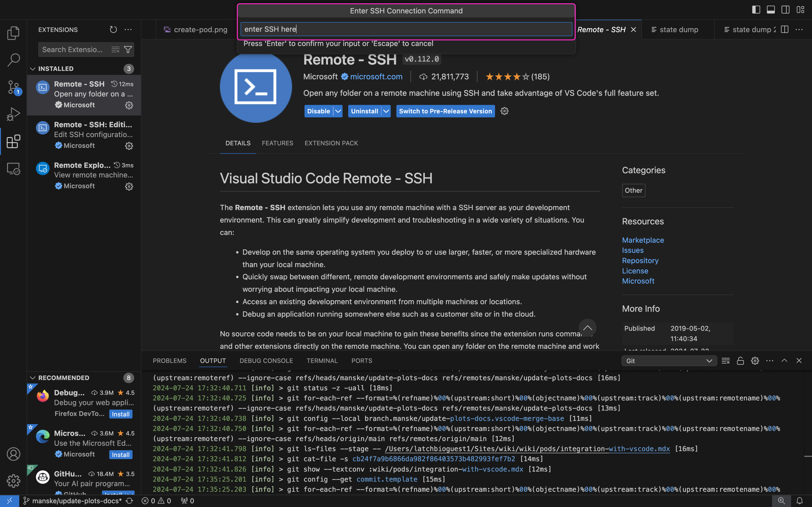
Task: Open the Git output channel dropdown
Action: point(669,361)
